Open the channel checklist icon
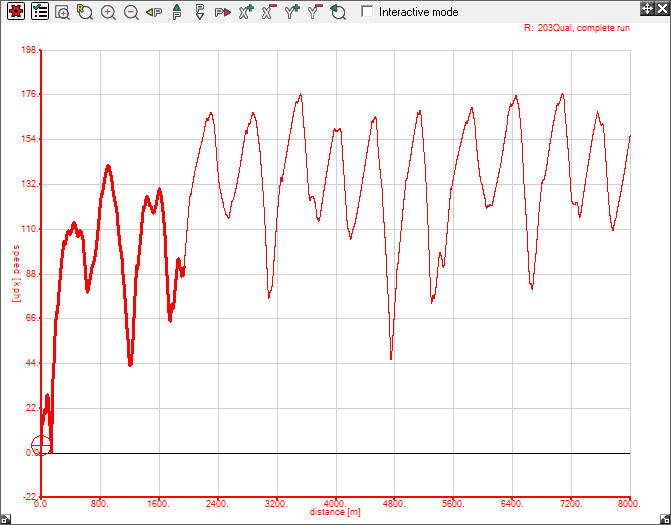Screen dimensions: 671x525 coord(39,12)
